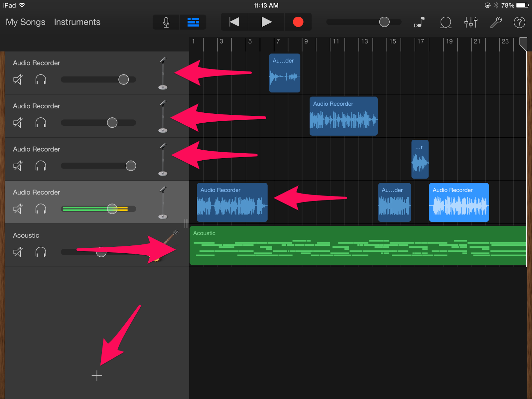Switch to the Tracks view button
The height and width of the screenshot is (399, 532).
(x=193, y=22)
